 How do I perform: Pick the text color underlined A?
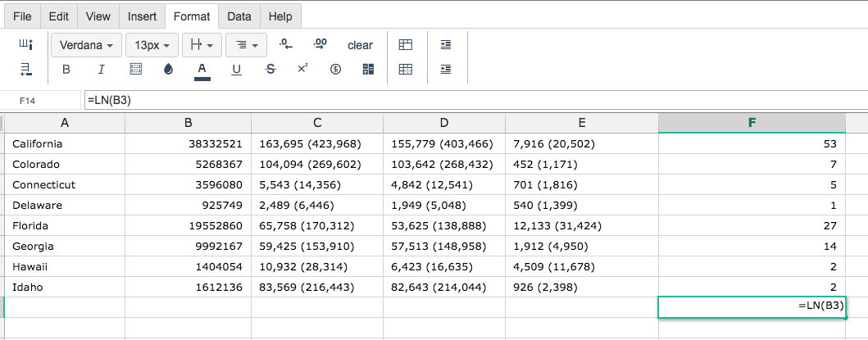(202, 70)
